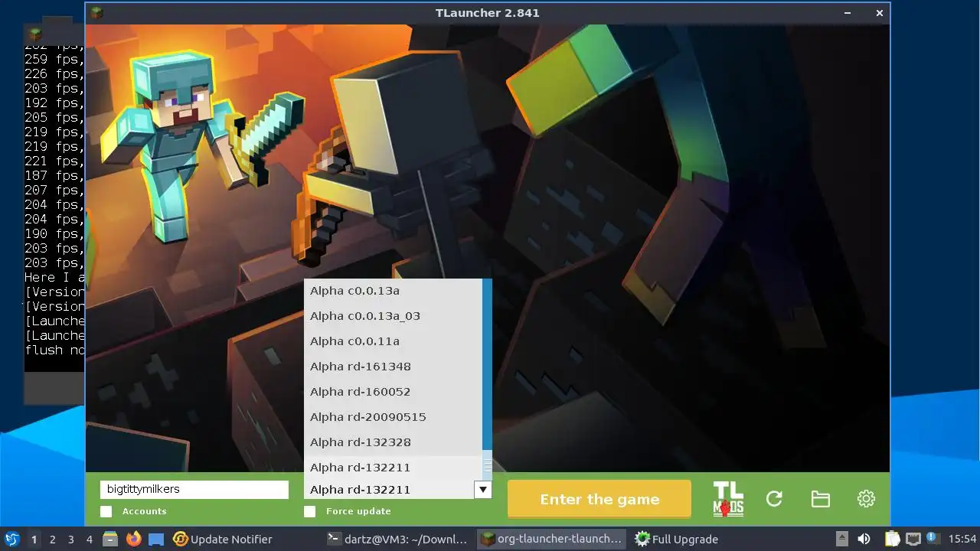Open Update Notifier taskbar entry
The height and width of the screenshot is (551, 980).
[223, 539]
